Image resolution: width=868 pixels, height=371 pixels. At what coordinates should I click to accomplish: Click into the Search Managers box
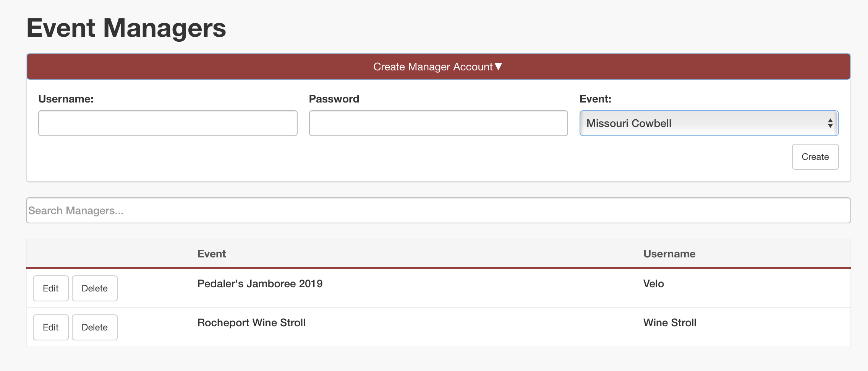(x=438, y=210)
